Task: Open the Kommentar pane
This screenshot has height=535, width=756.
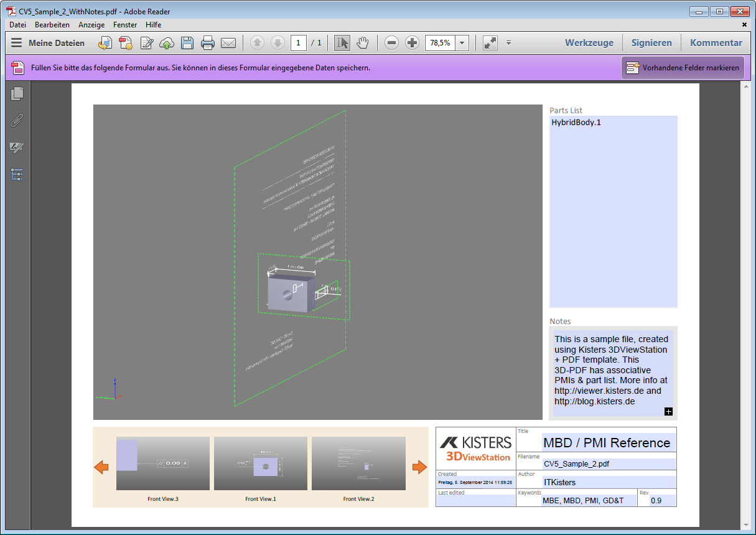Action: [716, 43]
